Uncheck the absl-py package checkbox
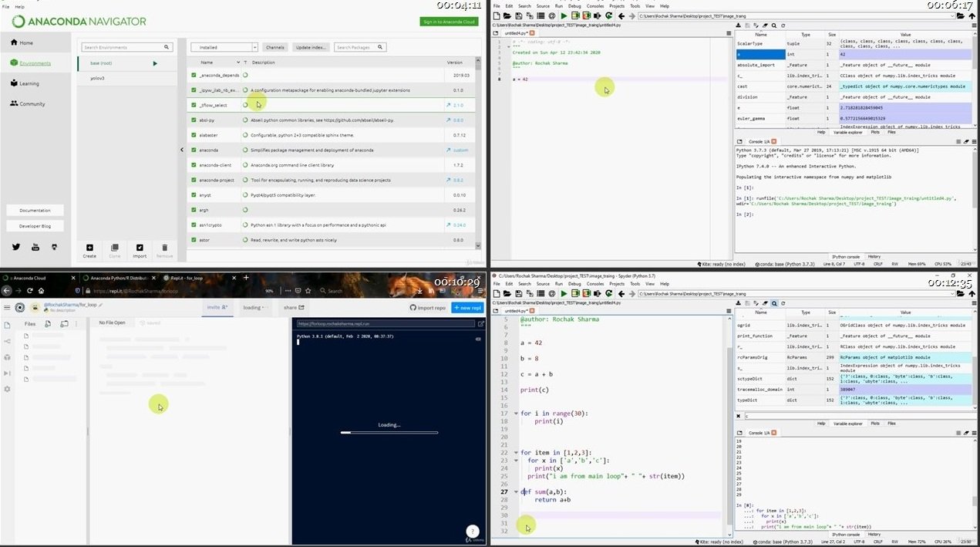 194,120
